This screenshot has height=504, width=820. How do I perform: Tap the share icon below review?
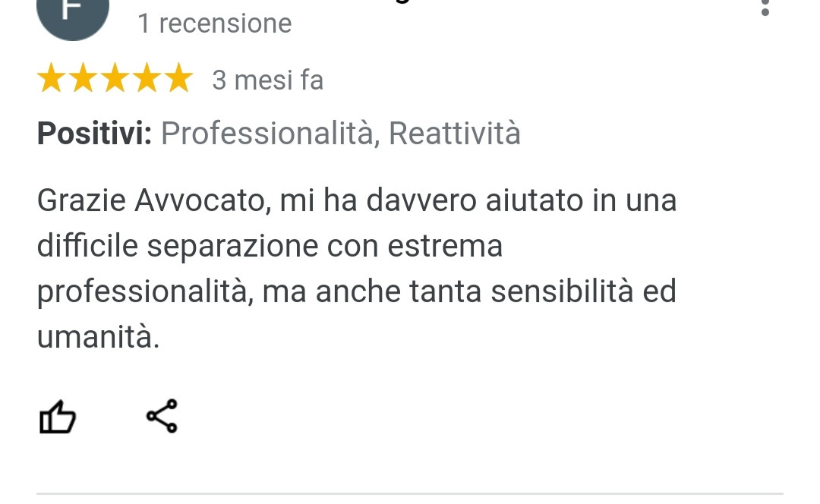162,416
